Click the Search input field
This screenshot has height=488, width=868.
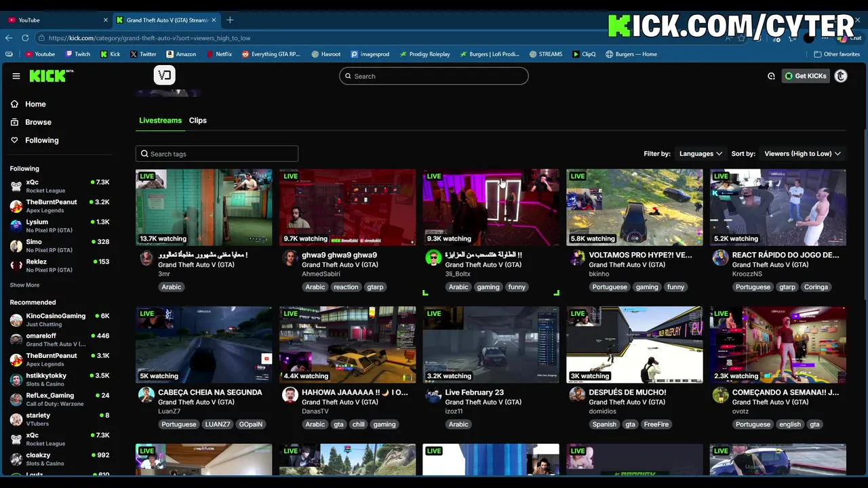pyautogui.click(x=434, y=76)
